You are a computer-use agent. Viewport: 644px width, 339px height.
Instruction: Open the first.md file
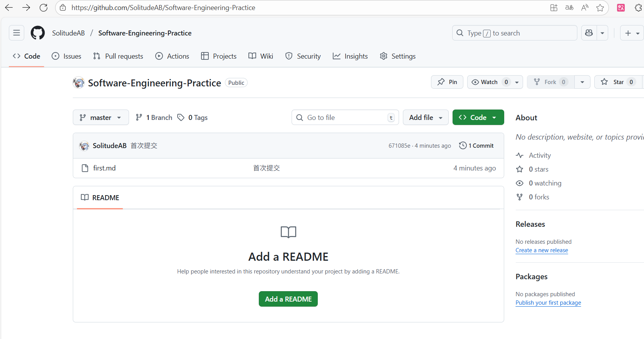click(x=104, y=168)
